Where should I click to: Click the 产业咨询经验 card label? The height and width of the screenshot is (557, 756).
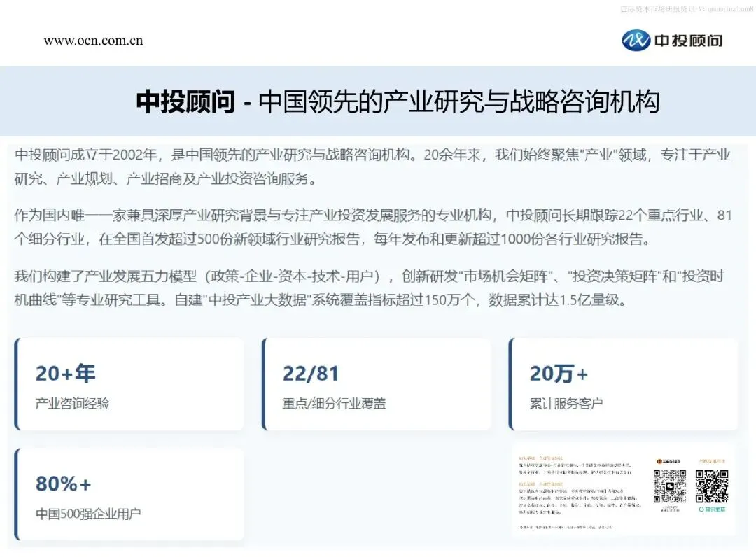click(73, 403)
